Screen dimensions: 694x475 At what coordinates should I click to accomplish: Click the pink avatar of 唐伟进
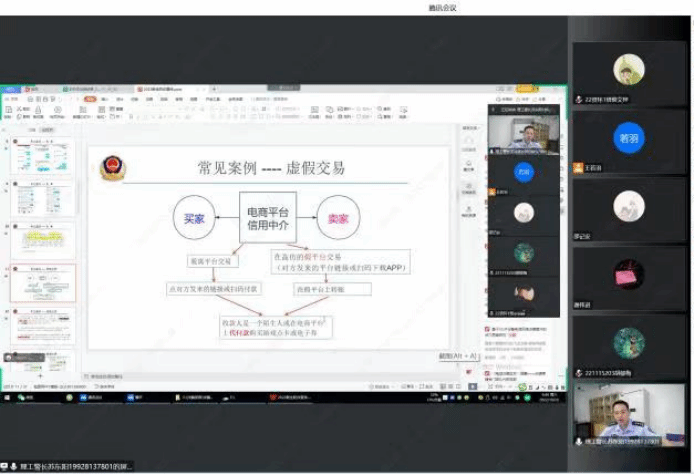coord(628,274)
